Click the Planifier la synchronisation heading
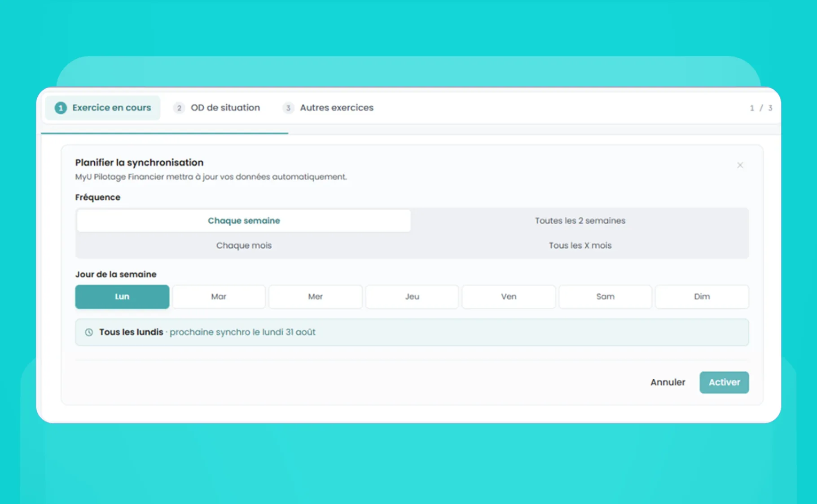Screen dimensions: 817x504 tap(139, 162)
